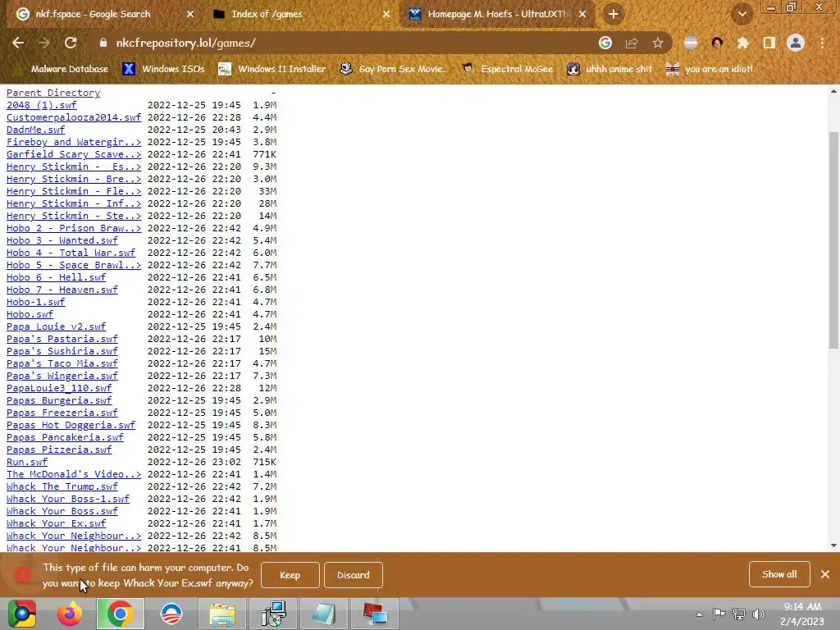The image size is (840, 630).
Task: Open Papa's Taco Mia.swf
Action: click(x=62, y=363)
